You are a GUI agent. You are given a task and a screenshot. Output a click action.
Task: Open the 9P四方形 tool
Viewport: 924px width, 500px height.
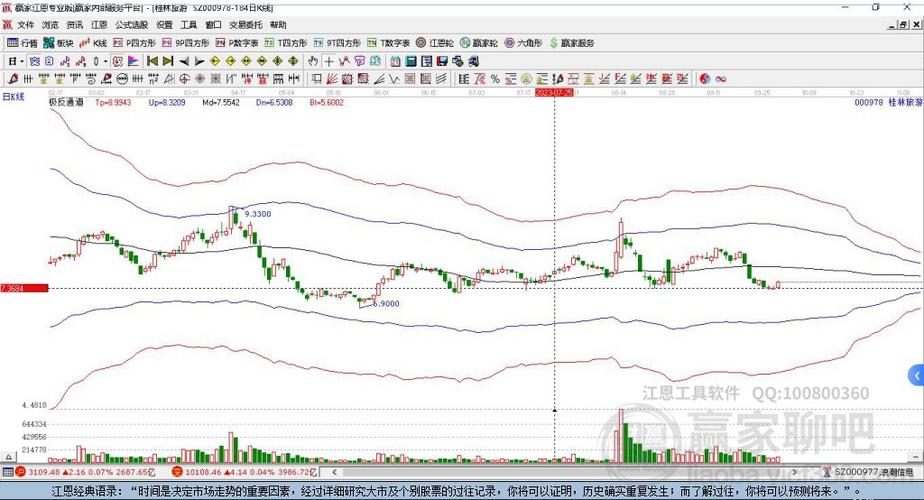click(x=186, y=43)
